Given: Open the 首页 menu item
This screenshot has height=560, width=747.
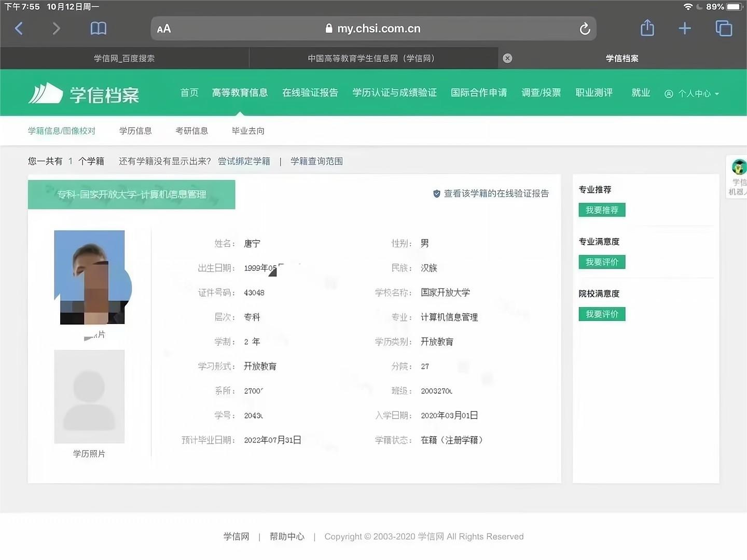Looking at the screenshot, I should click(189, 93).
